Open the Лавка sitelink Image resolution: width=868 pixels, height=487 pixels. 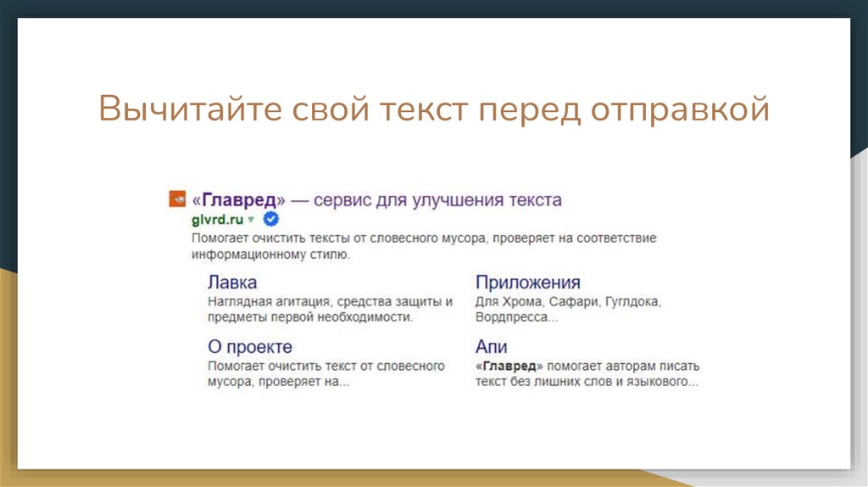pos(232,283)
